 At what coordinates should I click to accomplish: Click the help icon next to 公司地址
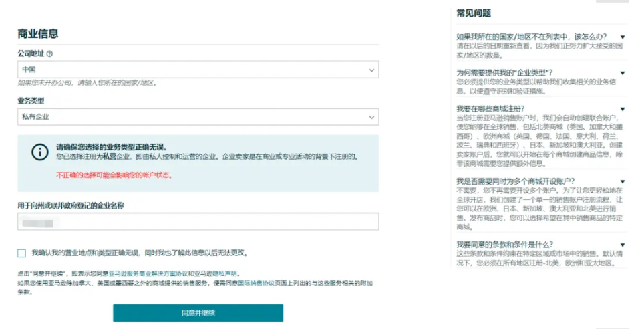pos(49,54)
